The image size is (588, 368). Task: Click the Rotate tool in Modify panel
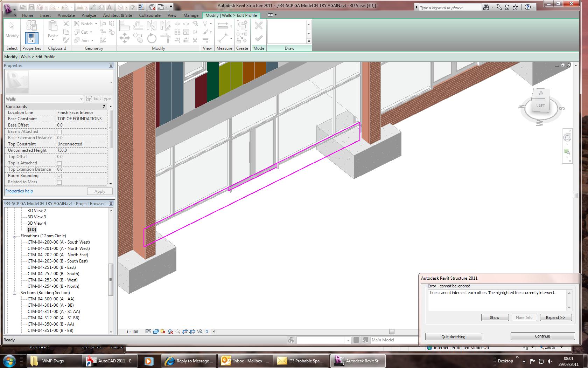pyautogui.click(x=152, y=38)
